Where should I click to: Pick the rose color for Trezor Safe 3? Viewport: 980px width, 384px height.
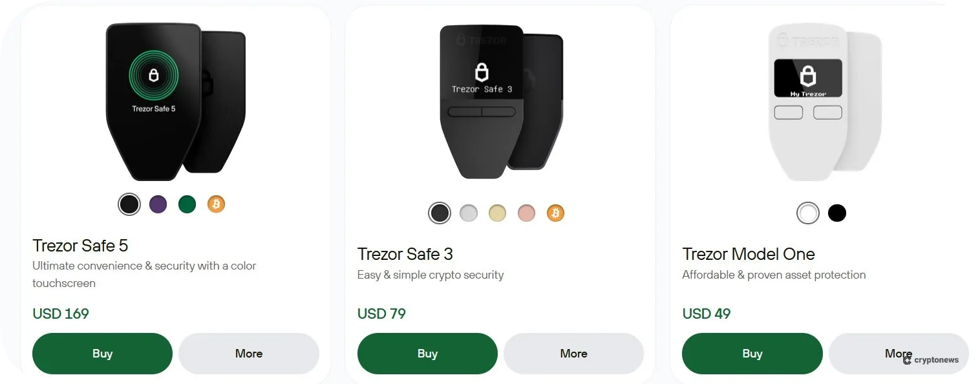point(526,213)
